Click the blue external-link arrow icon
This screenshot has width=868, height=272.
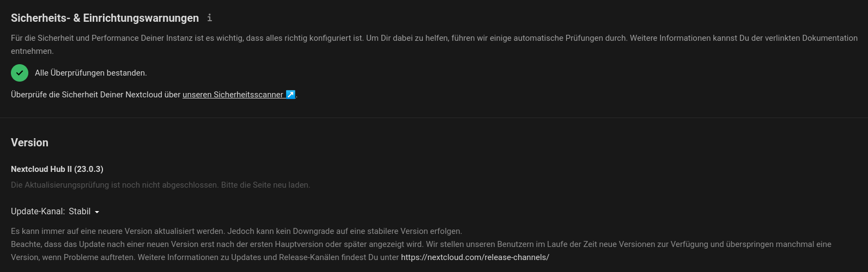point(290,95)
